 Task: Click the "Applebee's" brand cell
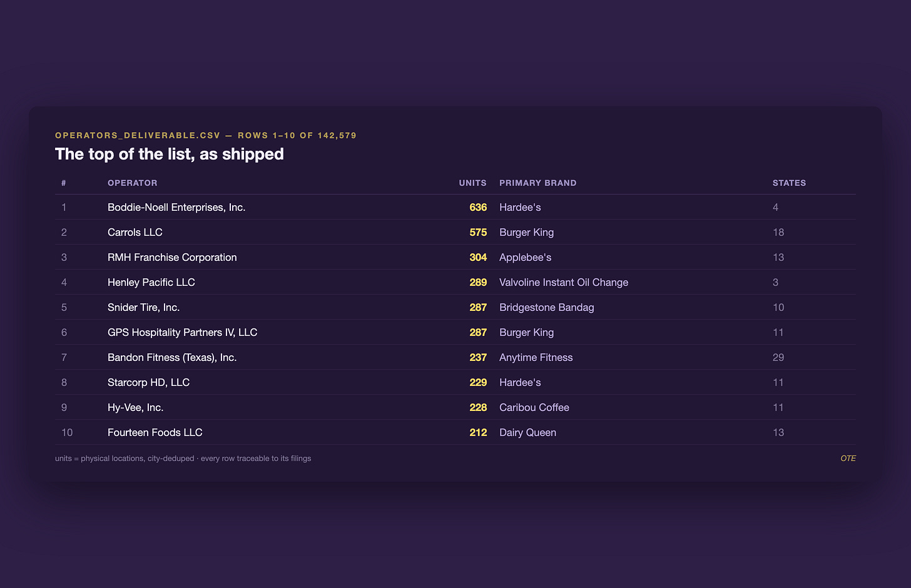pyautogui.click(x=526, y=257)
